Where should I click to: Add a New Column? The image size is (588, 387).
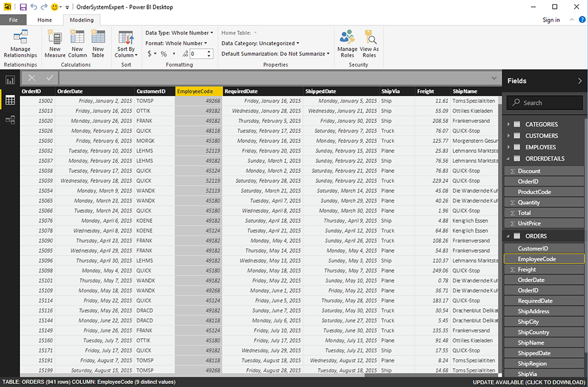pyautogui.click(x=77, y=44)
